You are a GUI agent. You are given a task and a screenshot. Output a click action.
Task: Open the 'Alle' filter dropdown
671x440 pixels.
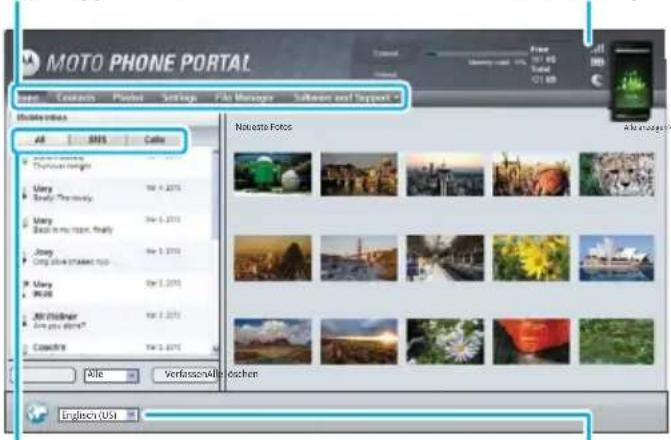click(111, 375)
